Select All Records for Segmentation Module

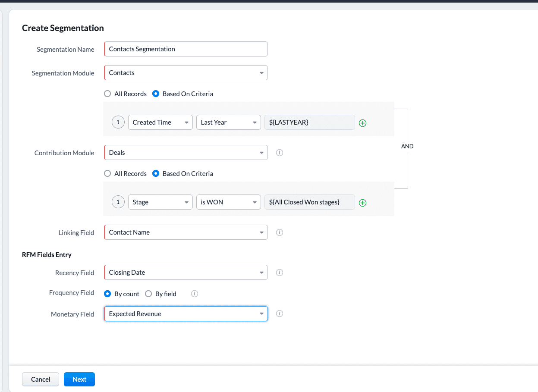[108, 94]
